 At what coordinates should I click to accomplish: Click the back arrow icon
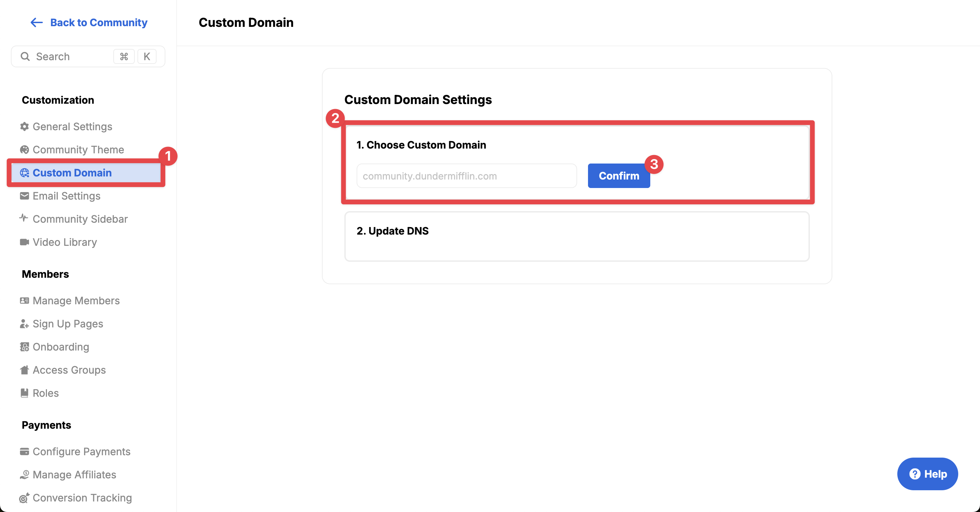click(36, 22)
